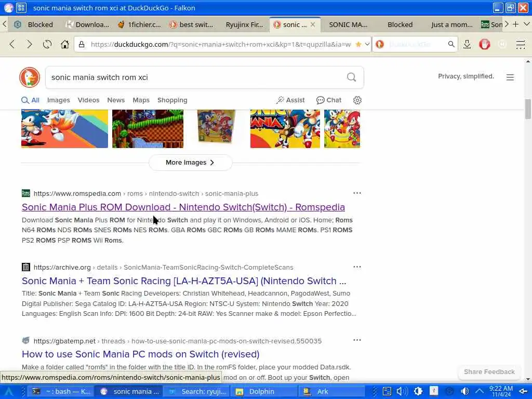The width and height of the screenshot is (532, 399).
Task: Expand the address bar history dropdown
Action: [x=367, y=44]
